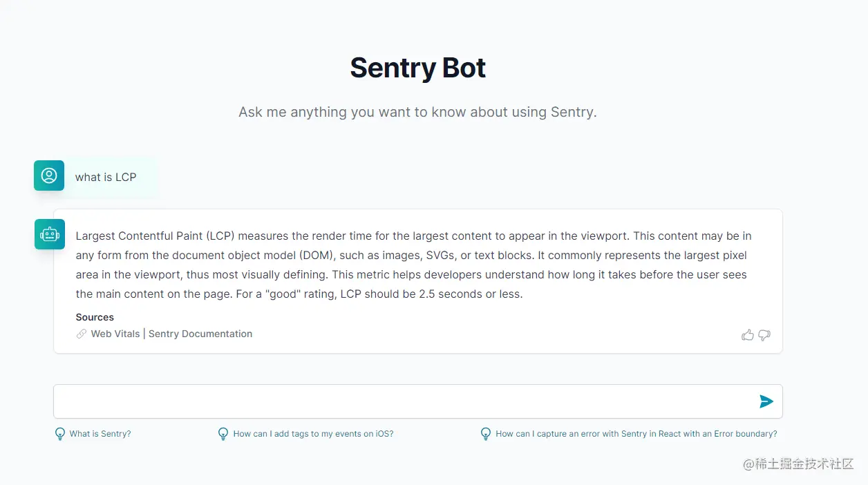
Task: Focus the chat message input box
Action: tap(404, 401)
